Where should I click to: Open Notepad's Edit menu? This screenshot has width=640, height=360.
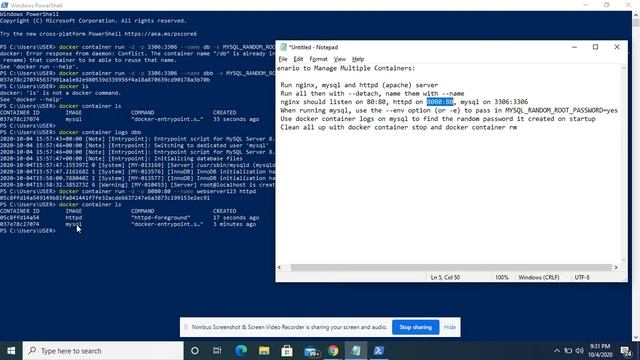[298, 59]
